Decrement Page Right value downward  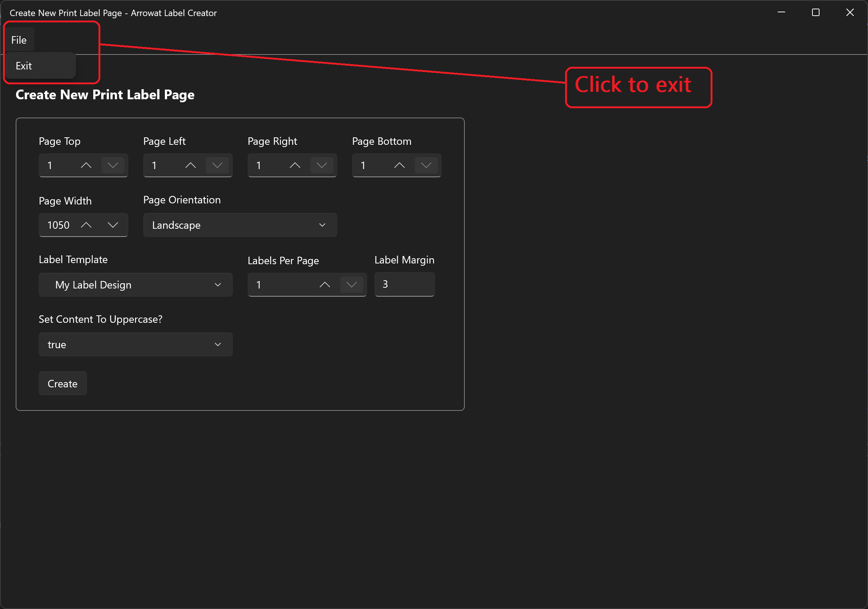pos(322,165)
